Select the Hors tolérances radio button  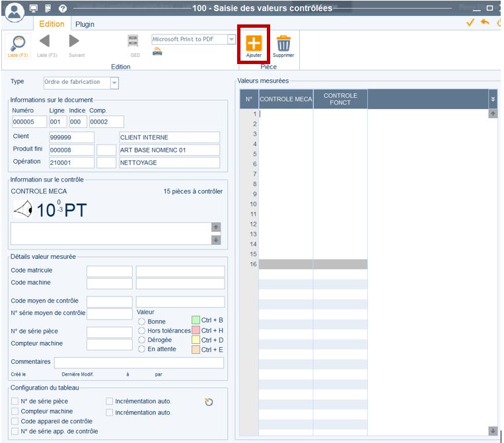coord(141,331)
